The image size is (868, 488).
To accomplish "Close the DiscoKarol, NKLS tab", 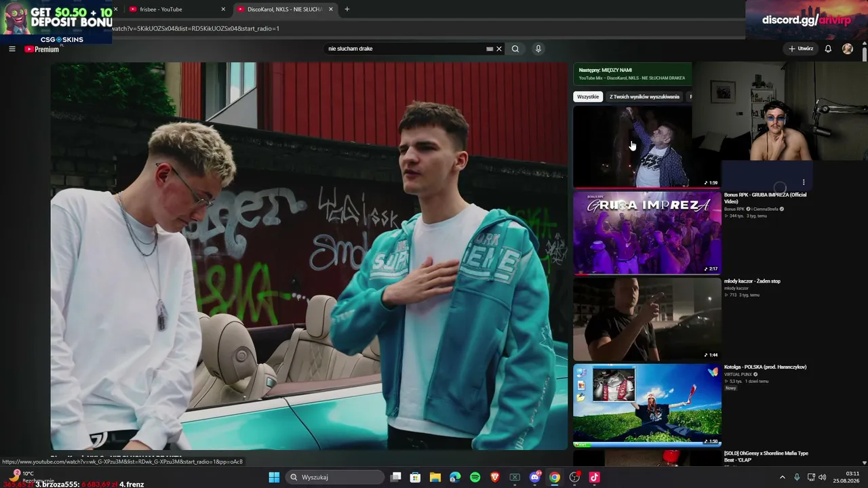I will tap(331, 9).
